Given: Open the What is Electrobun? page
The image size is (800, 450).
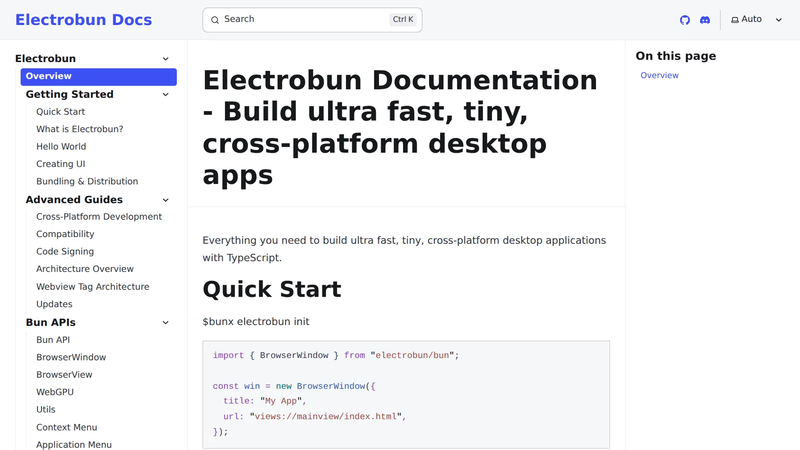Looking at the screenshot, I should point(80,129).
